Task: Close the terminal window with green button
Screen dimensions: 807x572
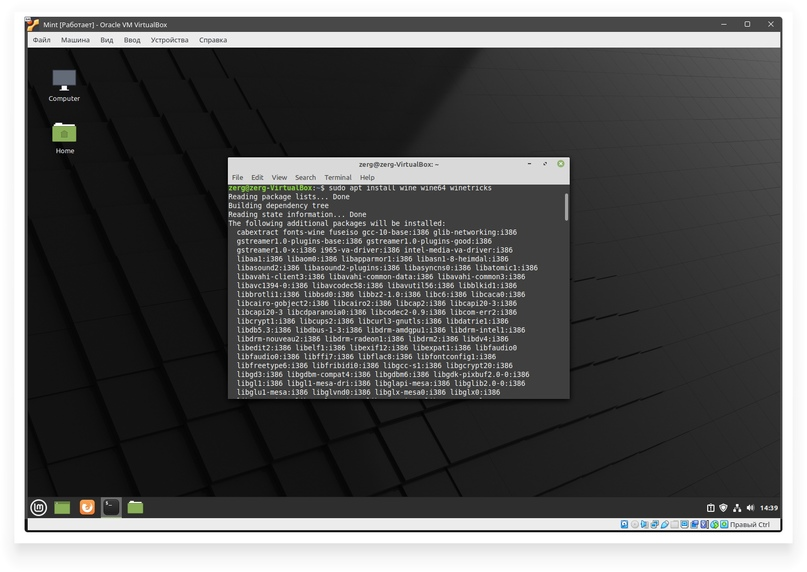Action: (x=561, y=164)
